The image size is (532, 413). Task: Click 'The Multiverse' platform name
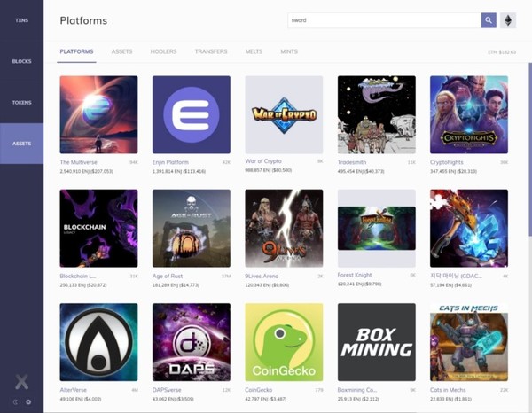[x=78, y=162]
